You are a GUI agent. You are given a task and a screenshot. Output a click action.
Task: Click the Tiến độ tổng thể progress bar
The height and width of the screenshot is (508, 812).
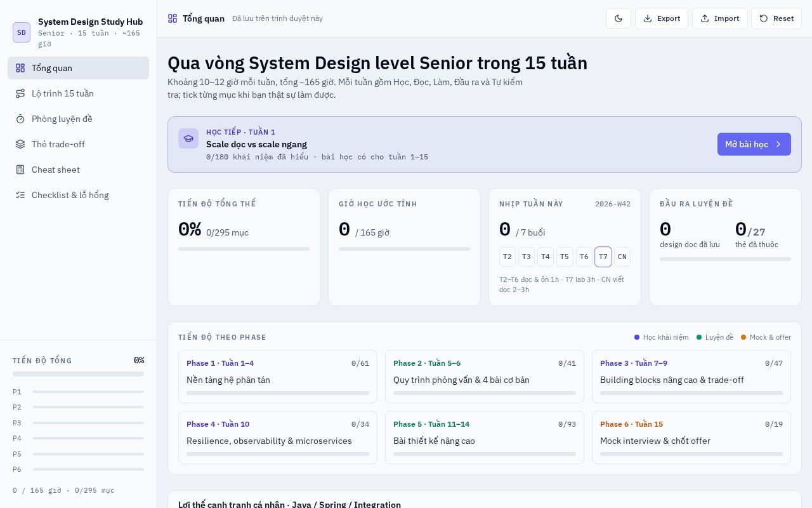tap(244, 249)
